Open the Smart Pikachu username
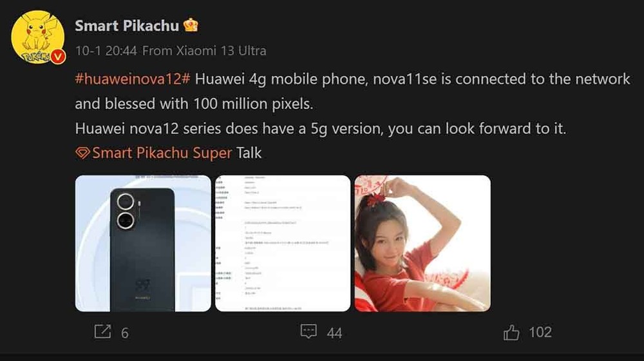The image size is (644, 361). (x=127, y=26)
